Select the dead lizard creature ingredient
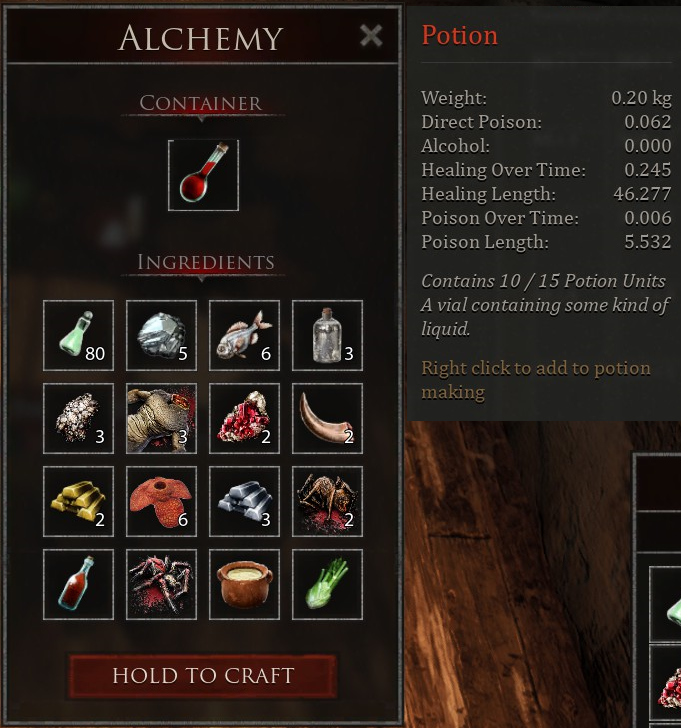 point(161,418)
